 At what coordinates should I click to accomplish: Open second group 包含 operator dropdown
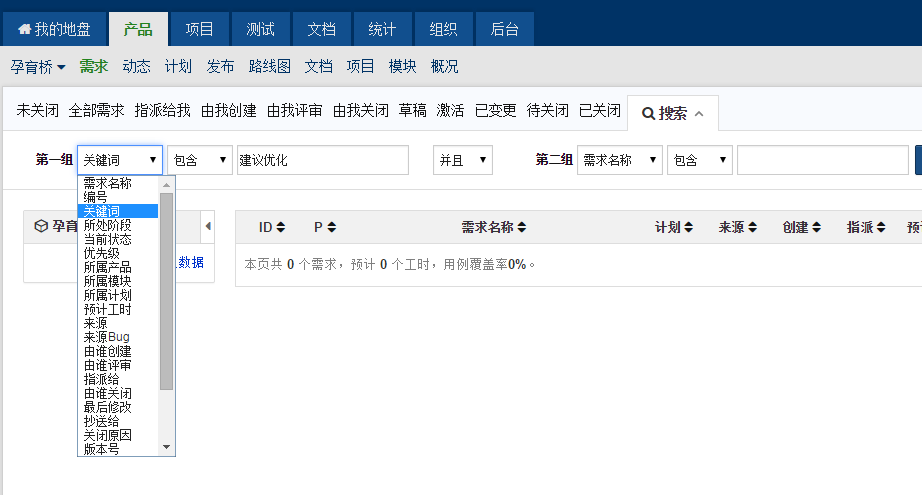(700, 160)
